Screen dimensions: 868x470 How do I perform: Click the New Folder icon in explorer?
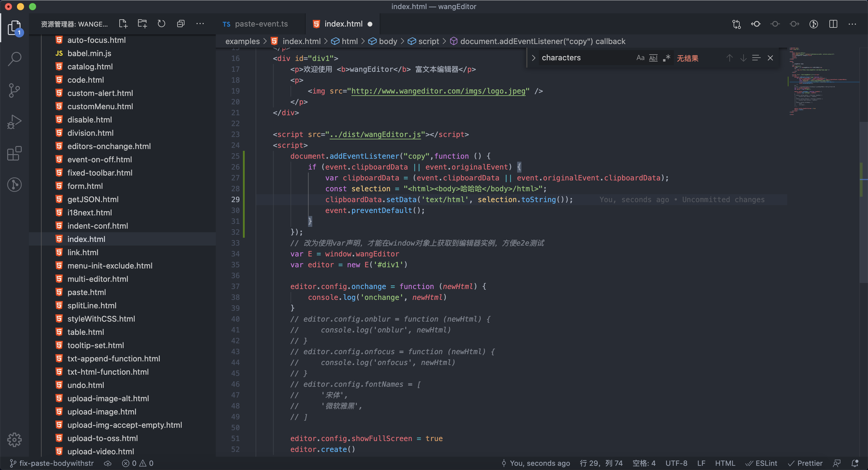coord(143,24)
